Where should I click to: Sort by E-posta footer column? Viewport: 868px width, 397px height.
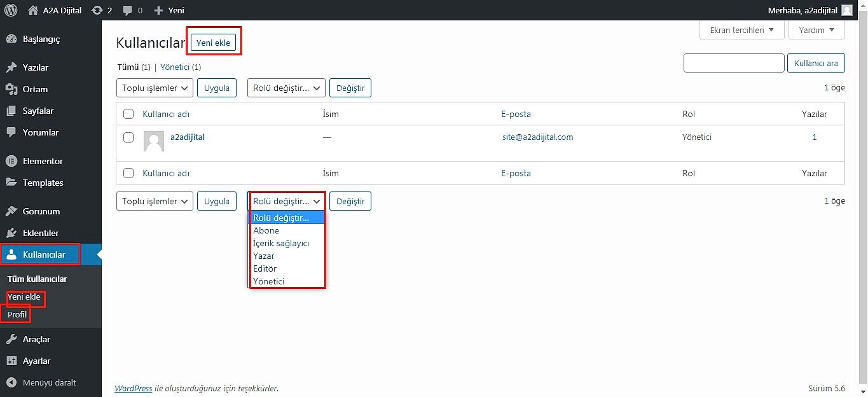click(x=516, y=173)
